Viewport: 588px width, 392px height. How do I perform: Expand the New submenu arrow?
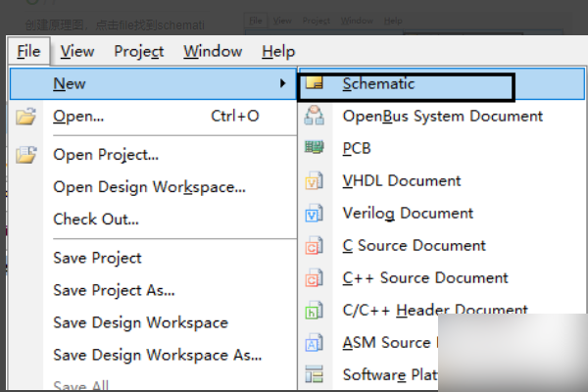click(283, 84)
